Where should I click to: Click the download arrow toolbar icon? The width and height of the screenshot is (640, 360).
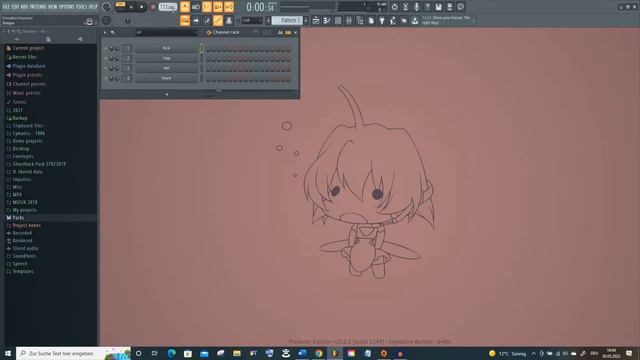415,20
